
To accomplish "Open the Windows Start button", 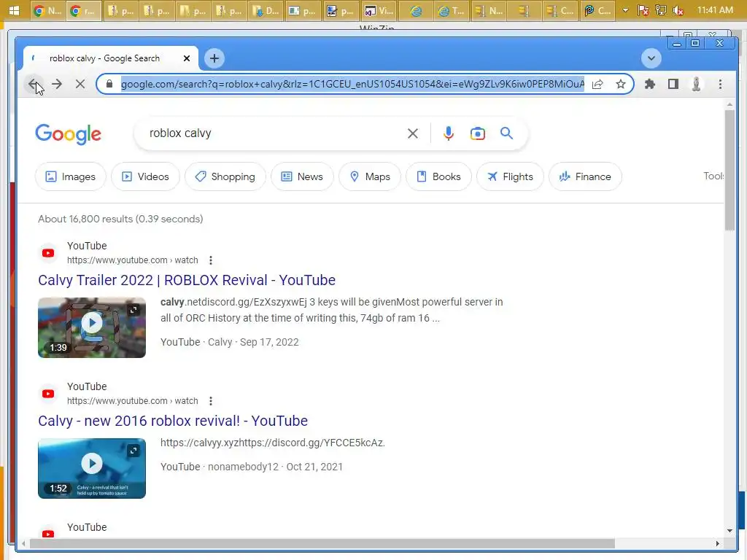I will pyautogui.click(x=15, y=10).
